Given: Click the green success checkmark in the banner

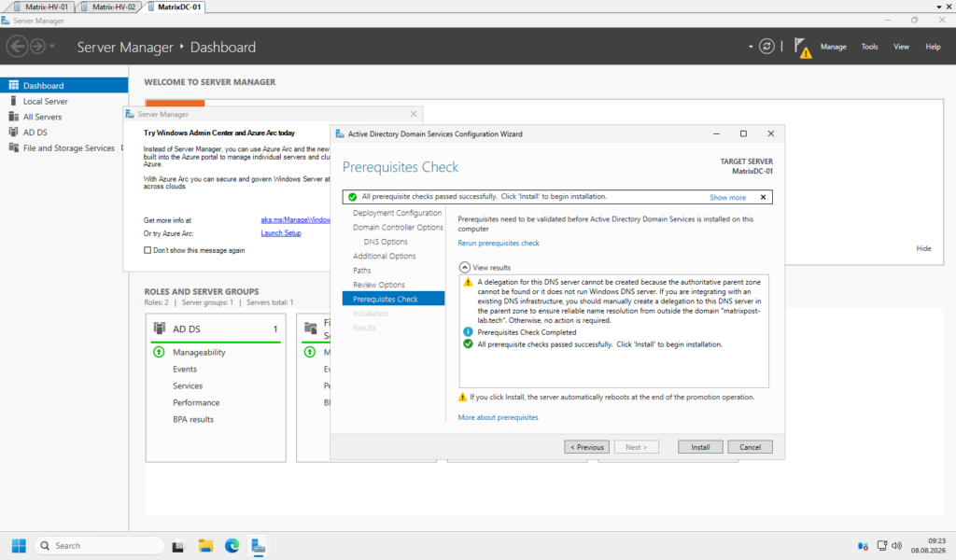Looking at the screenshot, I should 352,197.
